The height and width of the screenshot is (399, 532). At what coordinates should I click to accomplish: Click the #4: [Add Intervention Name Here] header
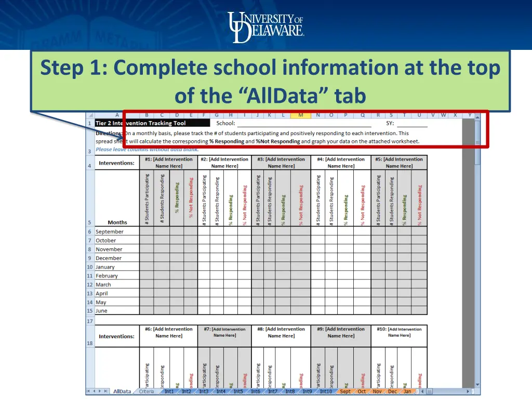click(x=341, y=163)
